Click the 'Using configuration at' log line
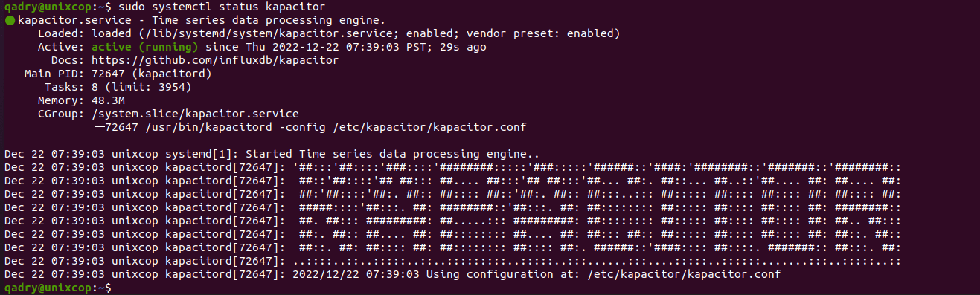 click(391, 274)
